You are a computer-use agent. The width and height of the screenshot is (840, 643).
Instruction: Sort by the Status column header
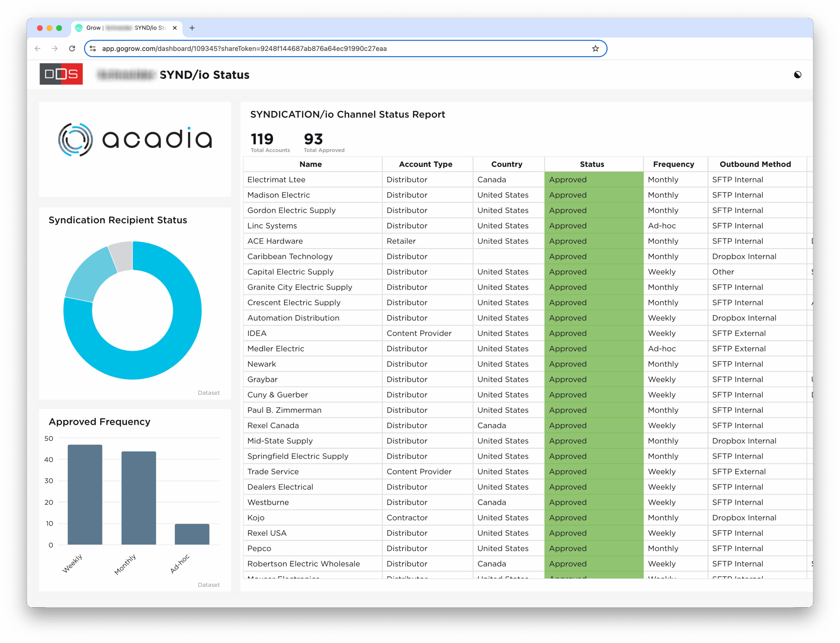tap(592, 164)
